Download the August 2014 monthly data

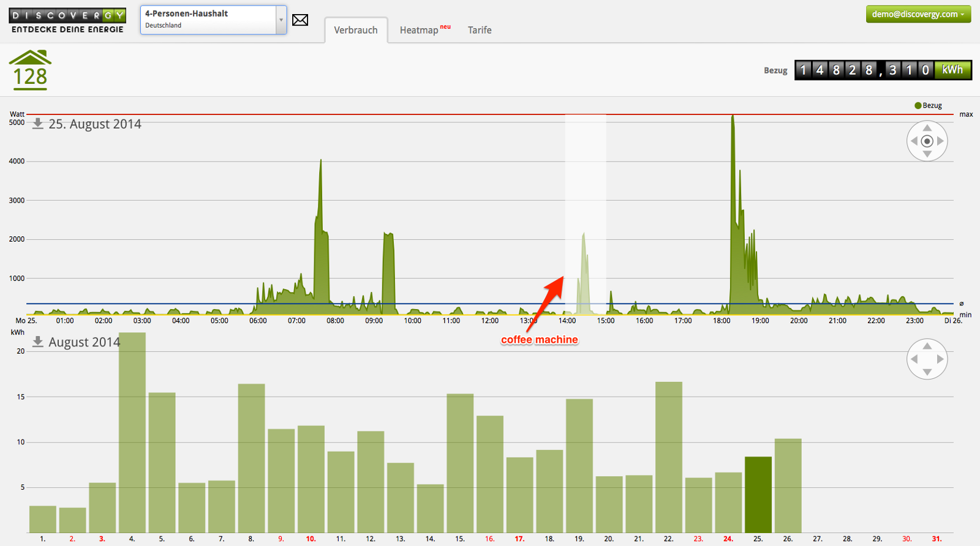[x=38, y=342]
